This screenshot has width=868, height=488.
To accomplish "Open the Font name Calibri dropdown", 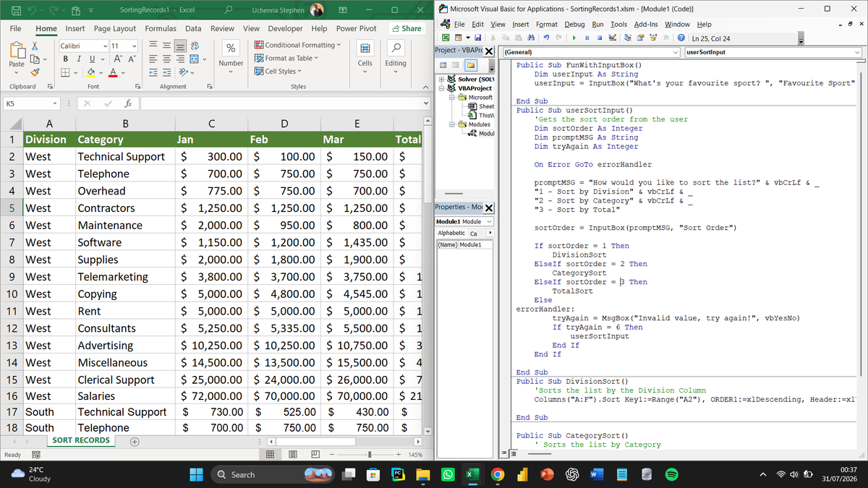I will [x=105, y=46].
